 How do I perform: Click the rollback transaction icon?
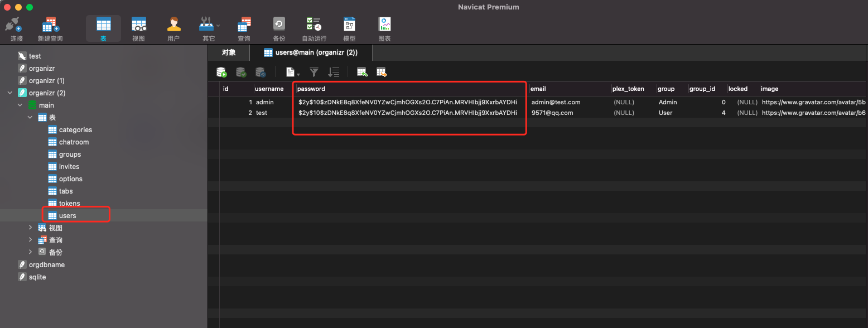tap(261, 72)
